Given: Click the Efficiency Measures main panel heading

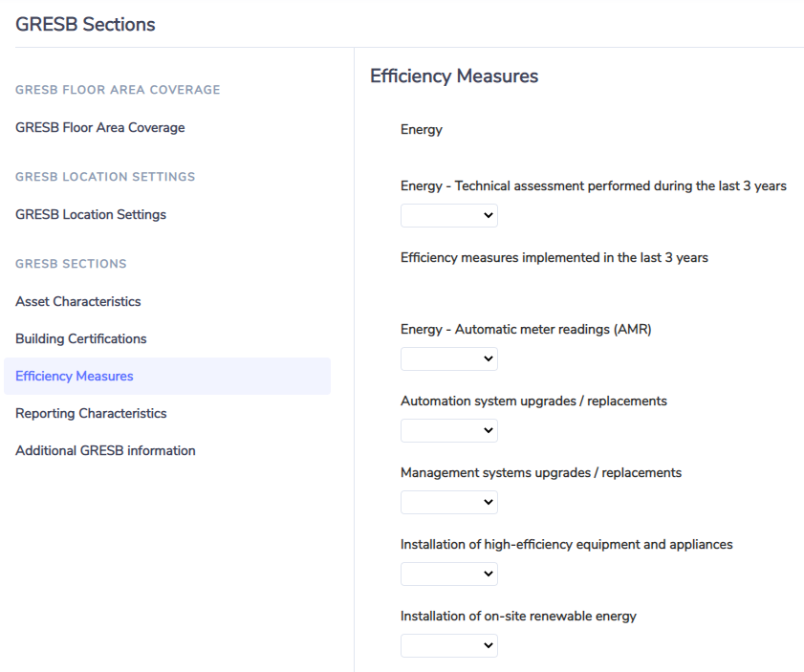Looking at the screenshot, I should [x=454, y=76].
